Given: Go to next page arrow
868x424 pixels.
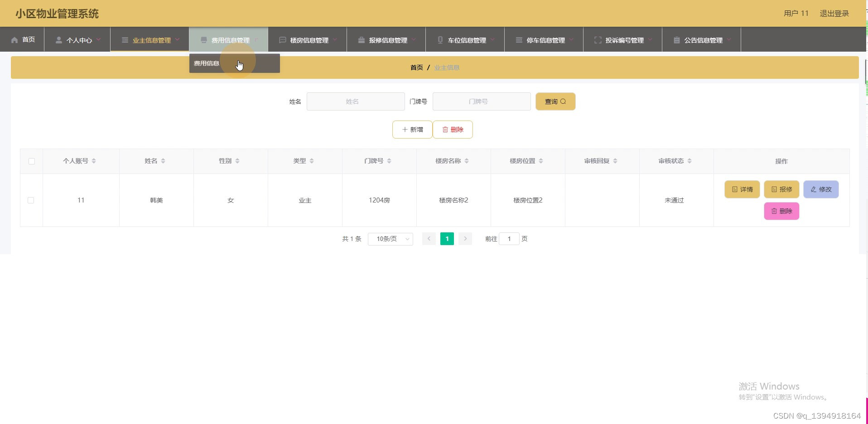Looking at the screenshot, I should (465, 239).
